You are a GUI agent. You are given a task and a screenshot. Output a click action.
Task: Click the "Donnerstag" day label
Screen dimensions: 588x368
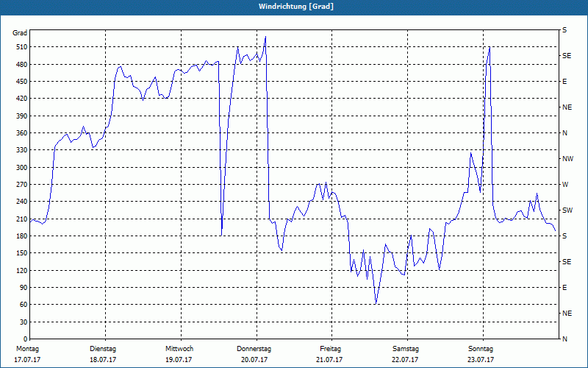(254, 349)
